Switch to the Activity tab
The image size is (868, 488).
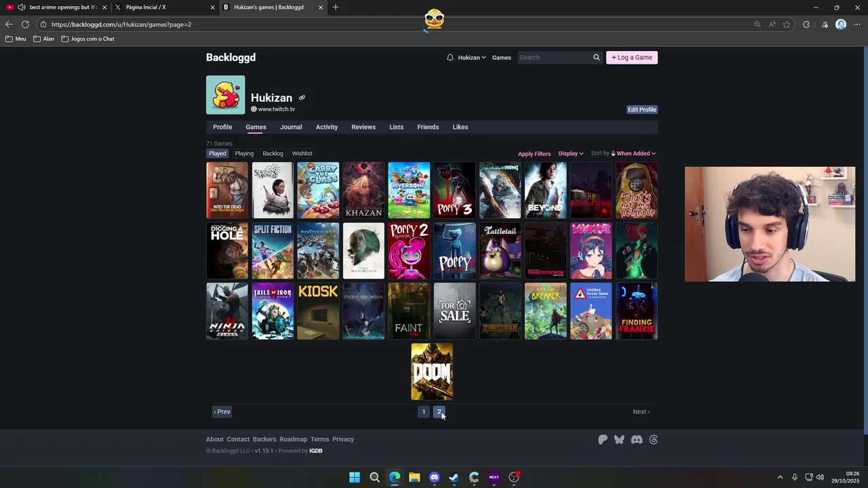[327, 127]
